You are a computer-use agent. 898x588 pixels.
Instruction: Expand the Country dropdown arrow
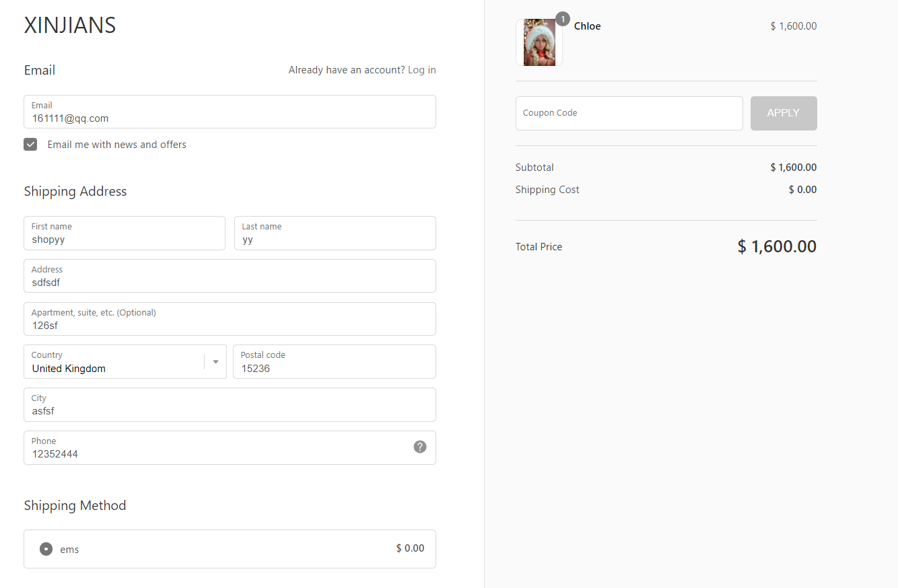(x=215, y=362)
